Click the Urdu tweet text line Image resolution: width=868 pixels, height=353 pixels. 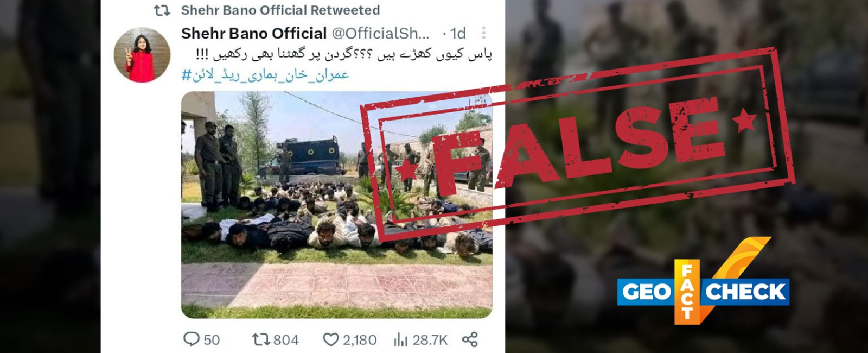coord(344,55)
